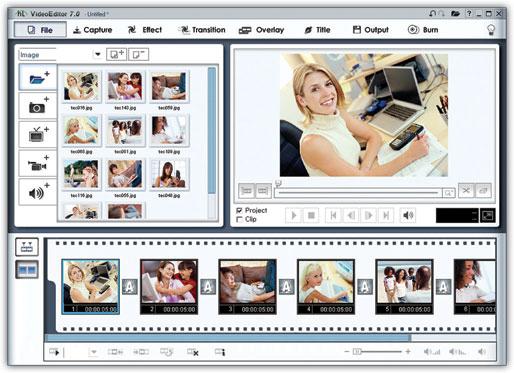Click the Burn button

click(423, 30)
